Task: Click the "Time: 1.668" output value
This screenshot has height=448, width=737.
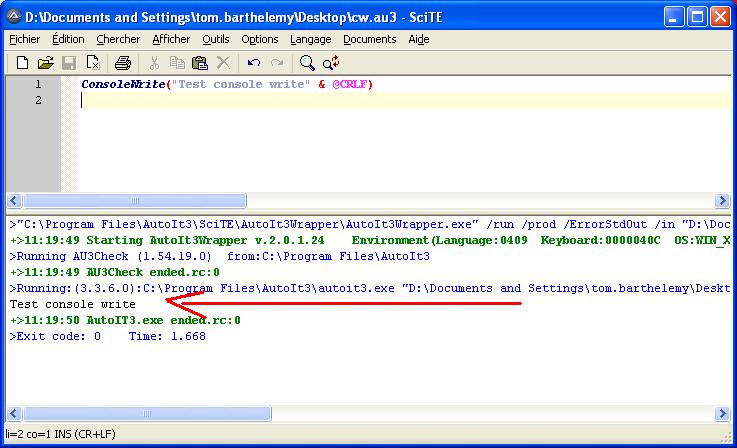Action: click(x=167, y=336)
